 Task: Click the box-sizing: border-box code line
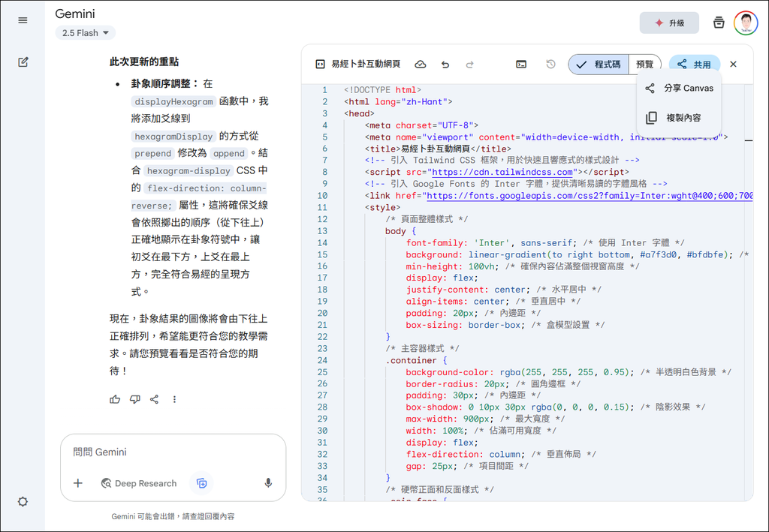(505, 325)
